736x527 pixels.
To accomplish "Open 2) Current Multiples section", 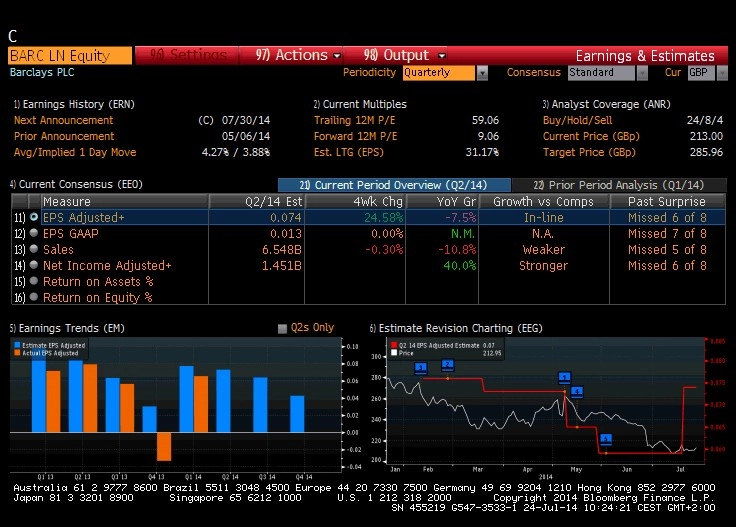I will (x=360, y=104).
